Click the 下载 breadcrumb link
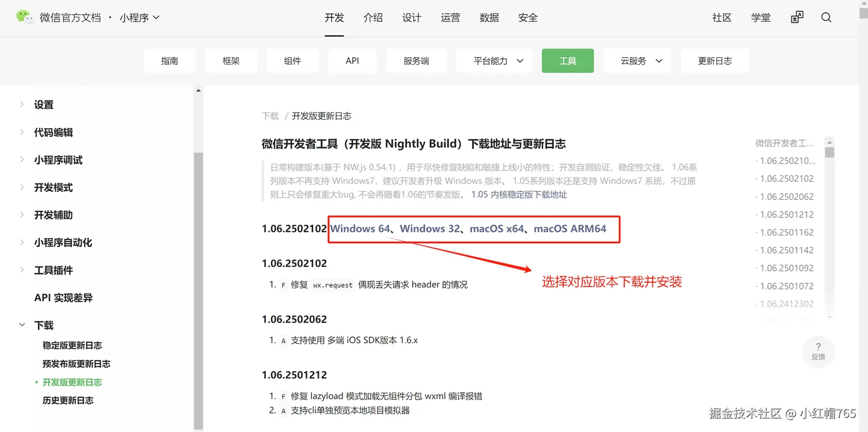 tap(271, 116)
